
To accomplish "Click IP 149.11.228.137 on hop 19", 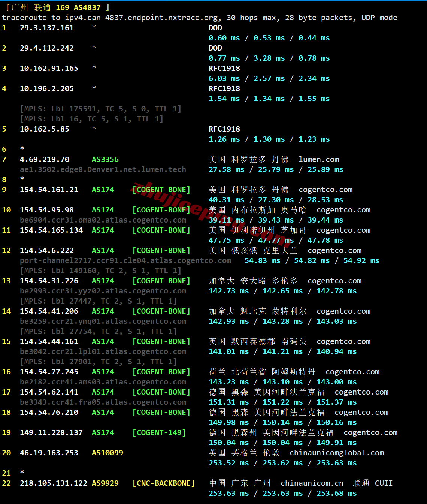I will click(51, 432).
